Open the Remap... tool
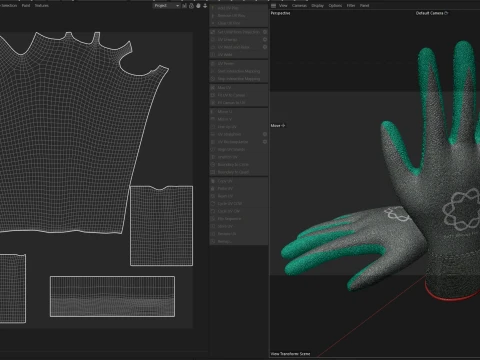480x360 pixels. click(x=239, y=242)
